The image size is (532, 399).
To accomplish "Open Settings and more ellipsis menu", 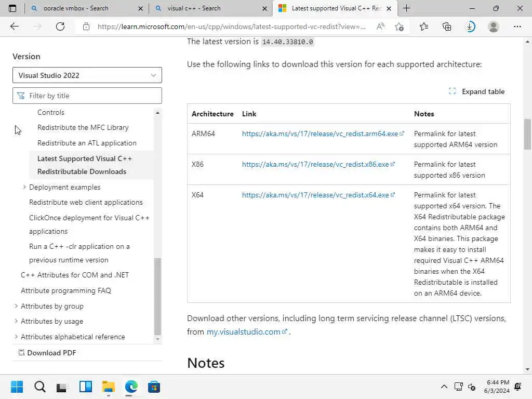I will (x=517, y=26).
